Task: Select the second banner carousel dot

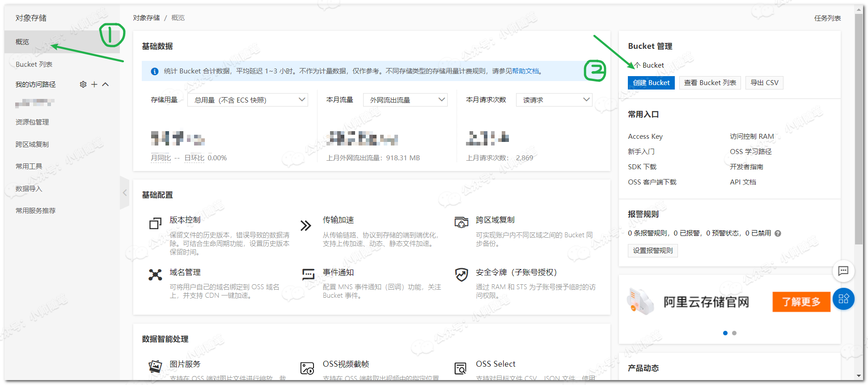Action: [734, 333]
